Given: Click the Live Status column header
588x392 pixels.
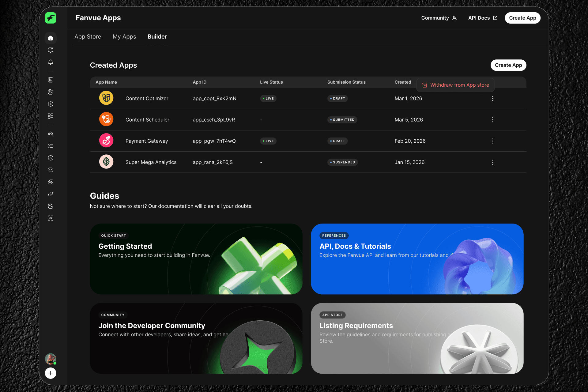Looking at the screenshot, I should [x=271, y=82].
